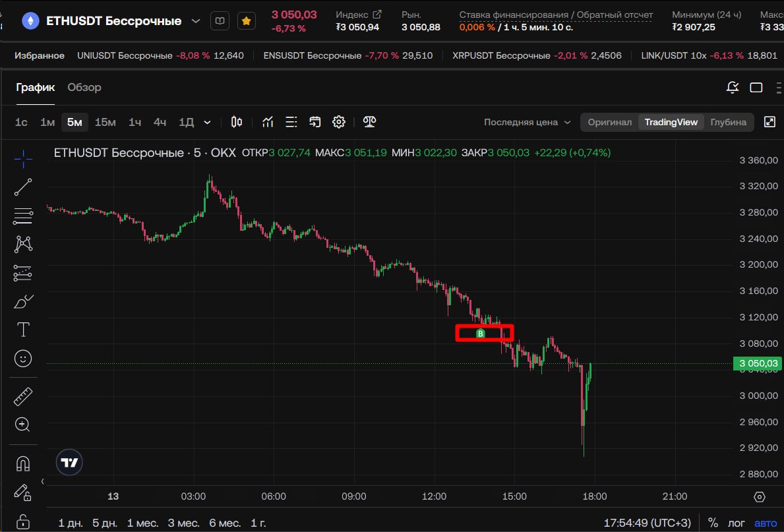Select the trend line drawing tool
784x532 pixels.
pyautogui.click(x=23, y=187)
